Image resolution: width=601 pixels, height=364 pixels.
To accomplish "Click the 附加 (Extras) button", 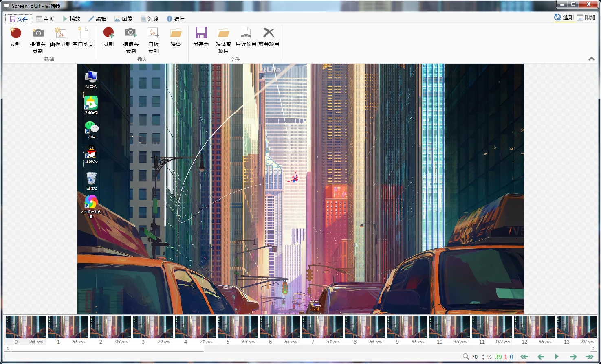I will coord(586,18).
